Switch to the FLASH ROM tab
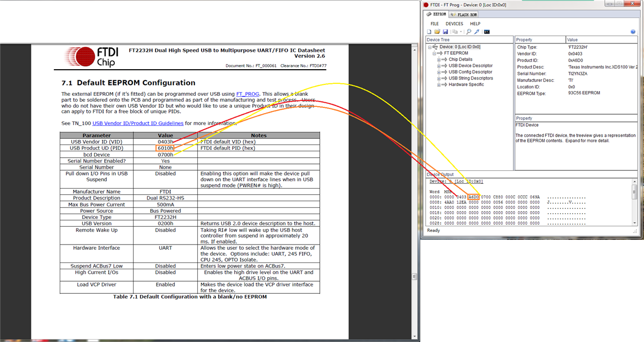This screenshot has height=342, width=644. [463, 15]
